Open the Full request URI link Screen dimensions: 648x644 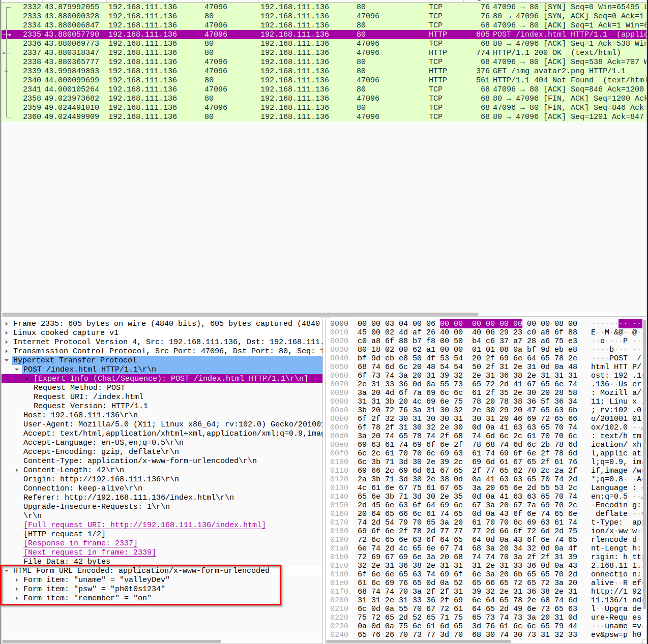[144, 525]
